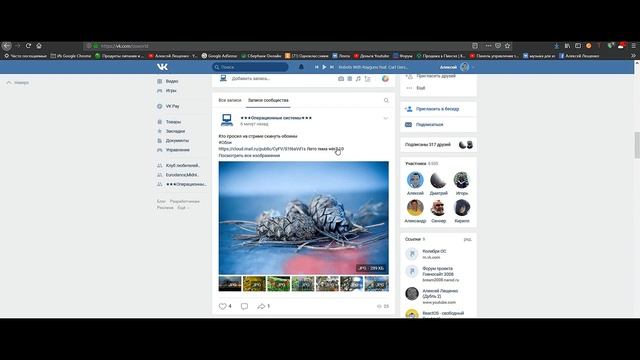640x360 pixels.
Task: Share the post with the arrow icon
Action: pos(261,306)
